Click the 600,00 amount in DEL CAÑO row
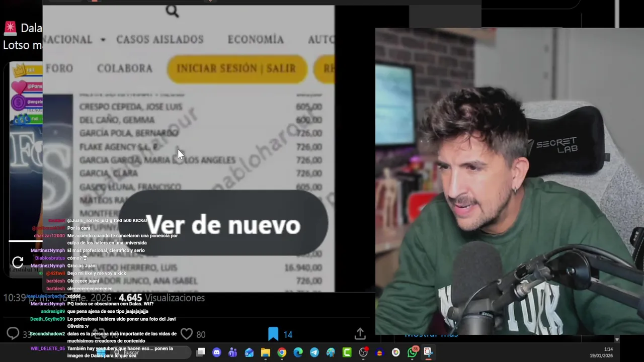The height and width of the screenshot is (362, 644). click(309, 120)
